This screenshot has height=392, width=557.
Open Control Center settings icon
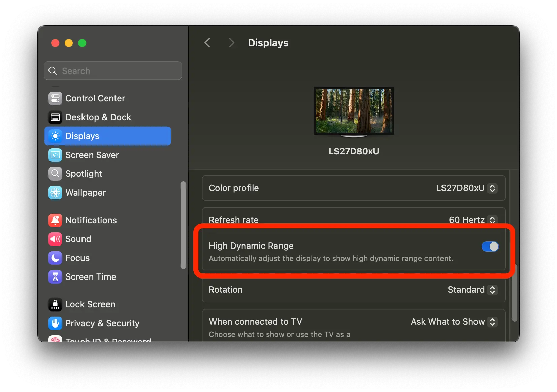click(x=55, y=98)
